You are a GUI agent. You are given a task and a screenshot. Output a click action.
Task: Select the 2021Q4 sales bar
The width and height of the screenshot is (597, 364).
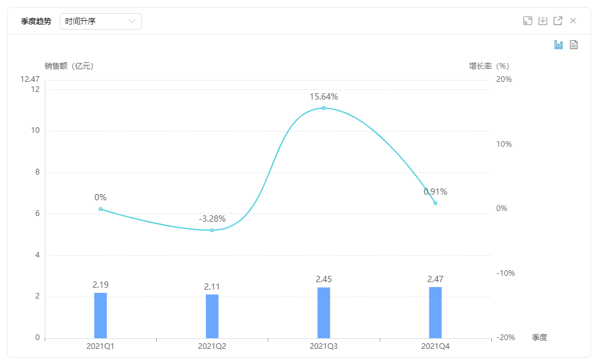(435, 312)
